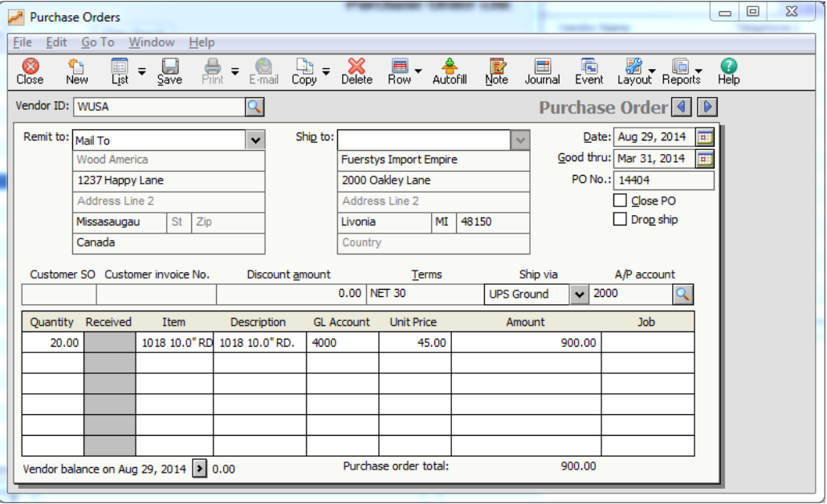Open the Journal toolbar icon
827x504 pixels.
click(x=543, y=71)
